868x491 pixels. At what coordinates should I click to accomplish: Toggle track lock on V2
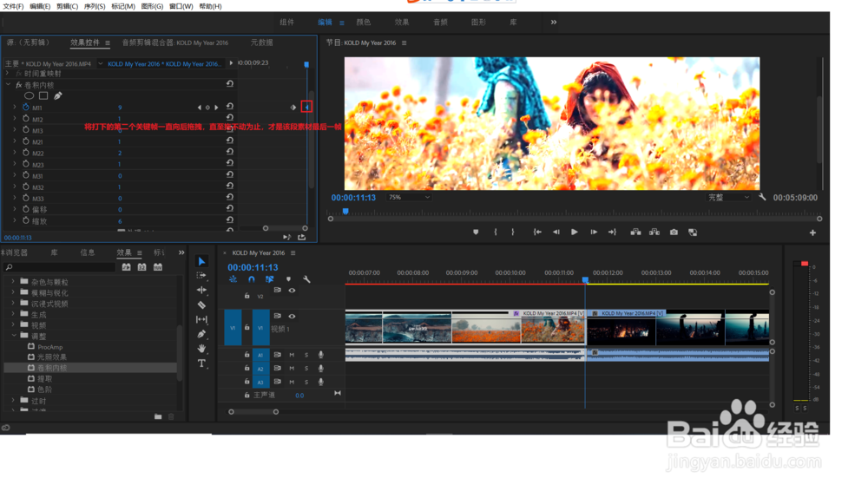pos(247,296)
